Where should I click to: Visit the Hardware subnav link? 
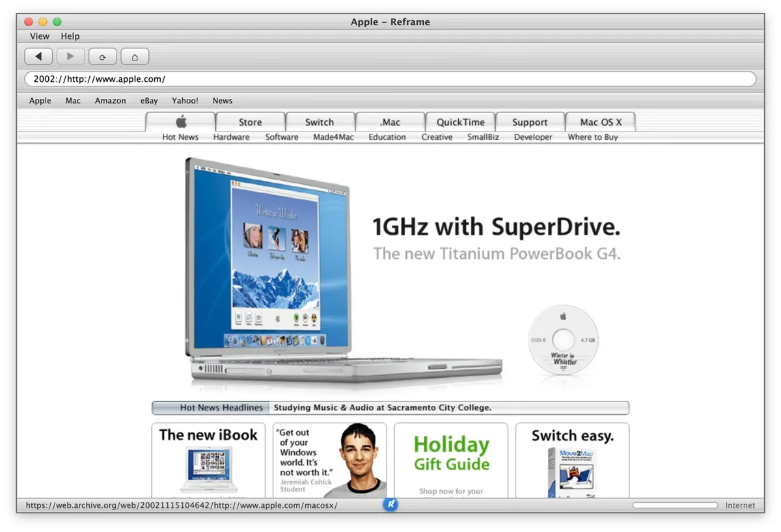tap(232, 137)
